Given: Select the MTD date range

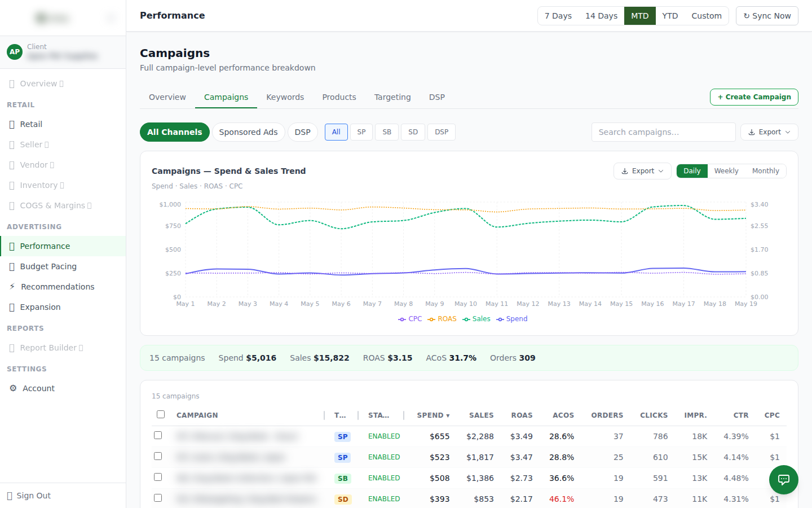Looking at the screenshot, I should tap(640, 16).
